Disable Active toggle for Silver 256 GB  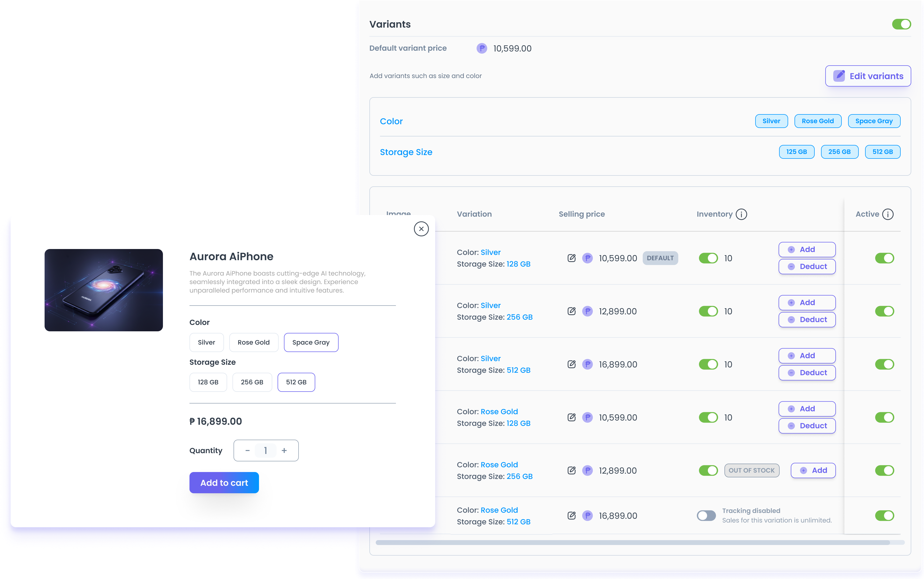pos(884,311)
